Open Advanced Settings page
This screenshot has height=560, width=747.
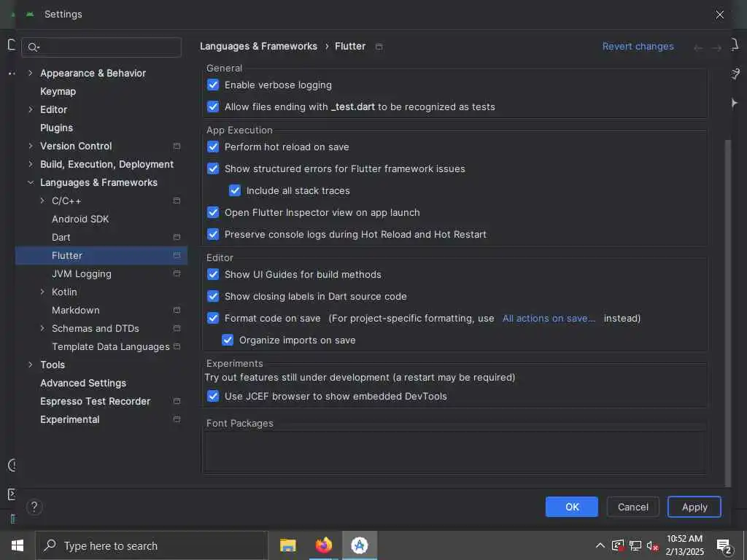[x=83, y=383]
